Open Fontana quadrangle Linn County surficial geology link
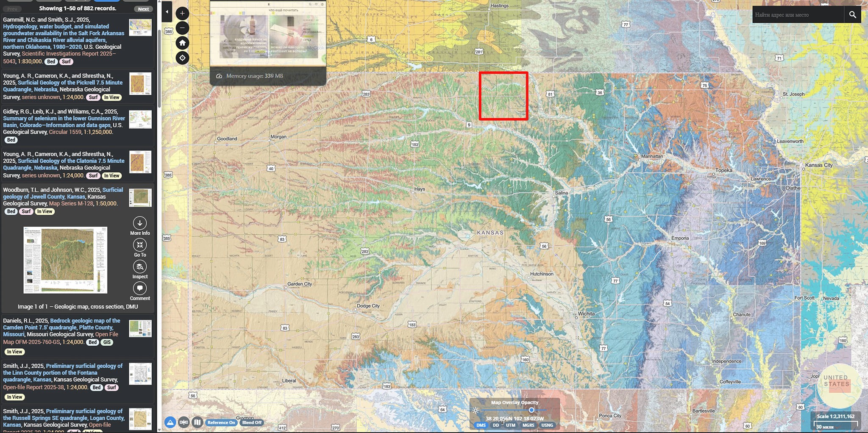 pos(63,373)
